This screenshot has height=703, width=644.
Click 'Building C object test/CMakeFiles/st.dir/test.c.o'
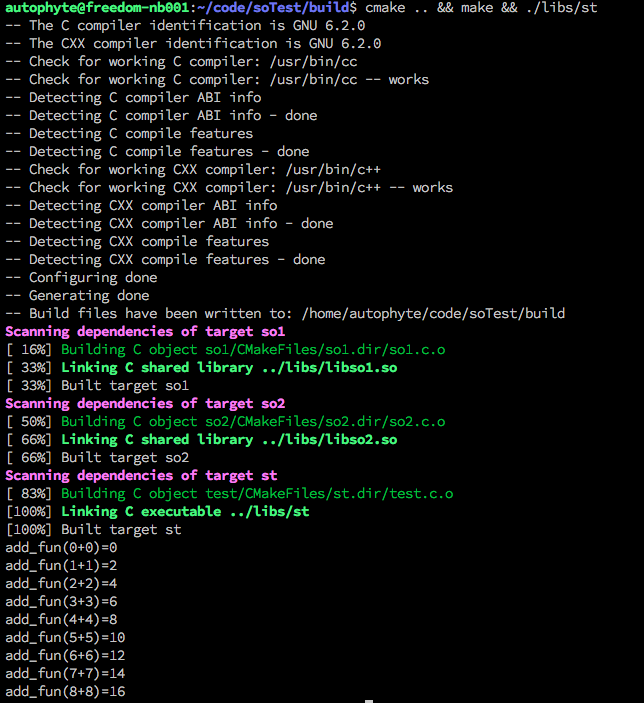pyautogui.click(x=257, y=494)
